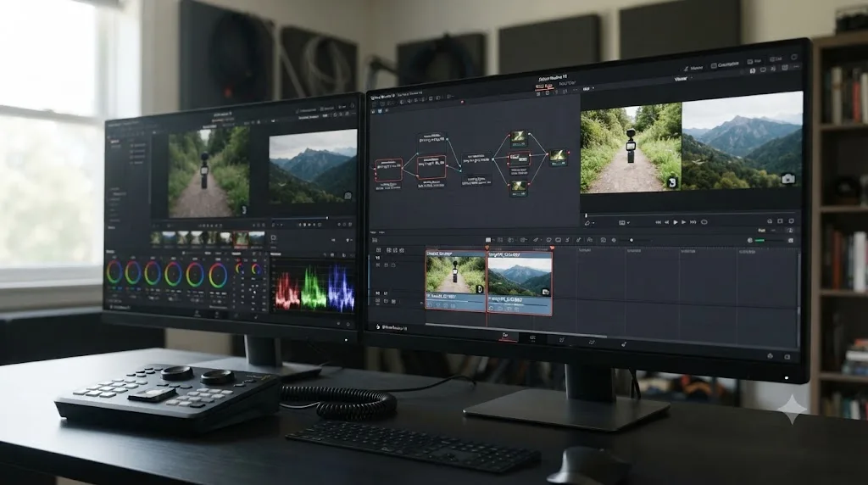The image size is (868, 485).
Task: Click timeline playhead handle between the two clips
Action: coord(487,248)
